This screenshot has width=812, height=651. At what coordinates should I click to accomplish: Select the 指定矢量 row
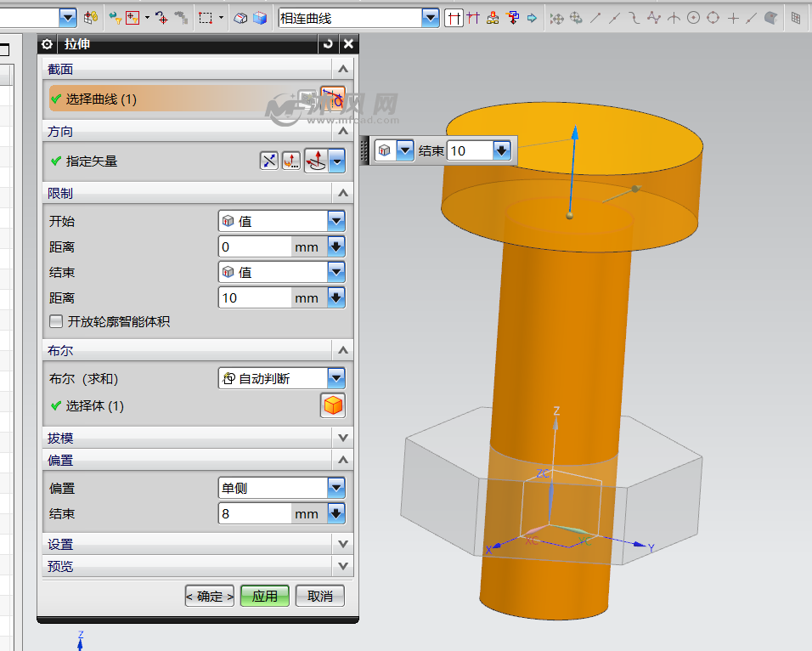point(152,161)
